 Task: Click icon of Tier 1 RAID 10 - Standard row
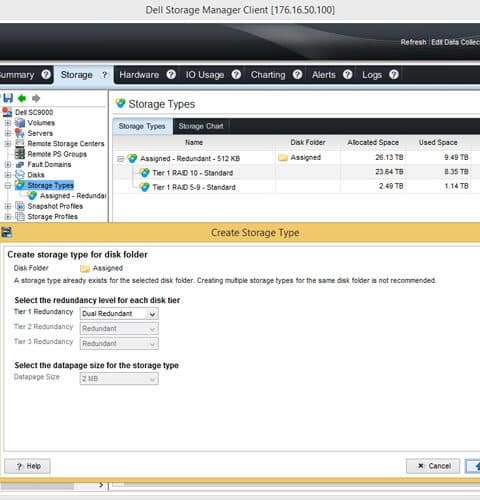145,173
